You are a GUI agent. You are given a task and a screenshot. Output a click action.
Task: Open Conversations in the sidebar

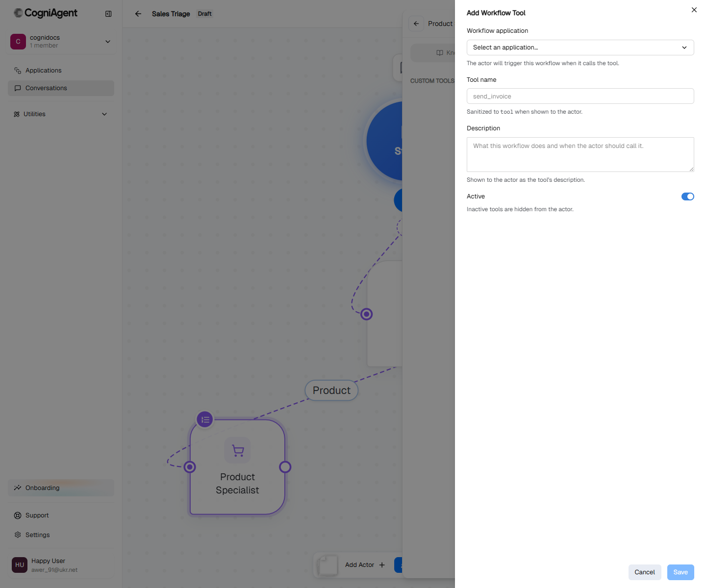pyautogui.click(x=61, y=88)
